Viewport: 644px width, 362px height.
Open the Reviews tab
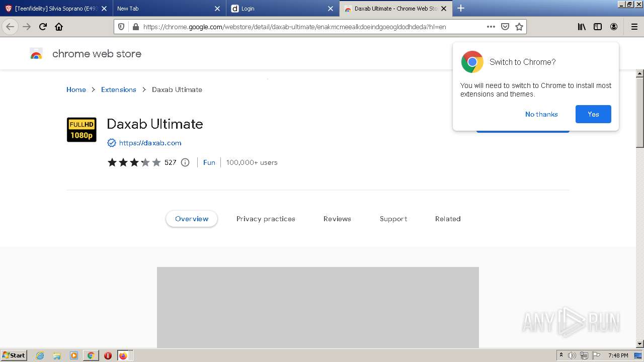(x=337, y=219)
